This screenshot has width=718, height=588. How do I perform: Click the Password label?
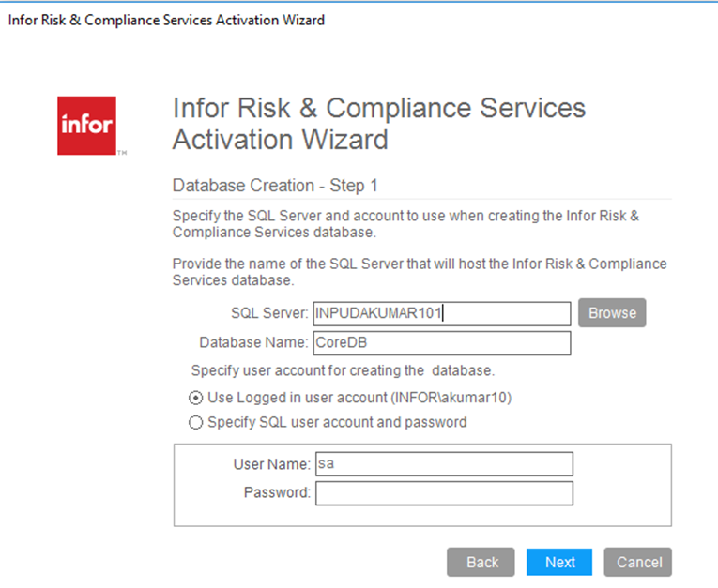pos(277,493)
